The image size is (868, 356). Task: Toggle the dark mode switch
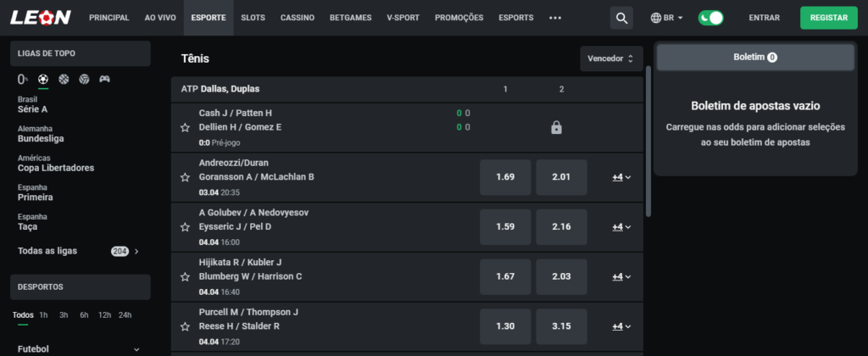coord(710,18)
